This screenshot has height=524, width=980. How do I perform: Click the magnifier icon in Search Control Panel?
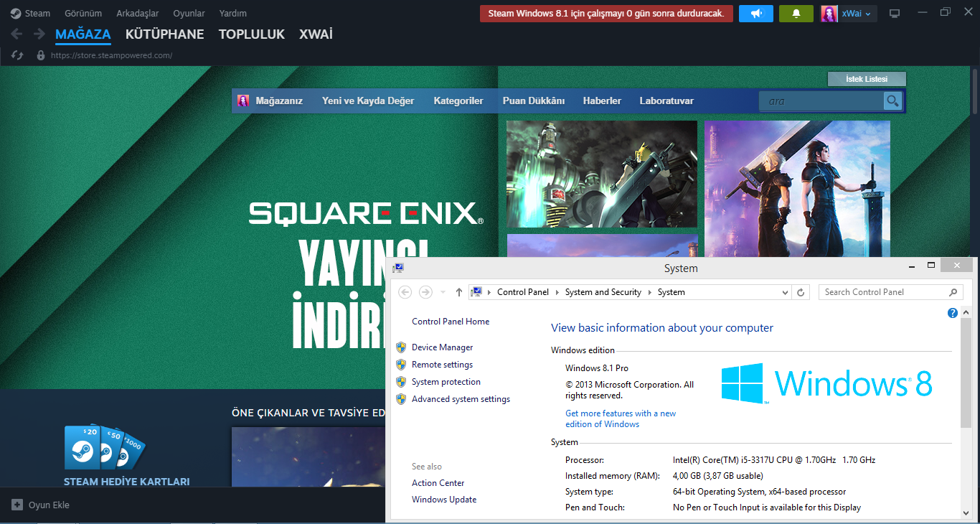pyautogui.click(x=953, y=292)
